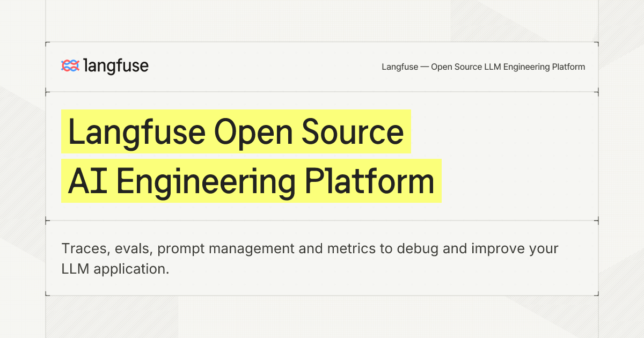This screenshot has height=338, width=644.
Task: Click the top-right corner bracket of the card
Action: (x=596, y=45)
